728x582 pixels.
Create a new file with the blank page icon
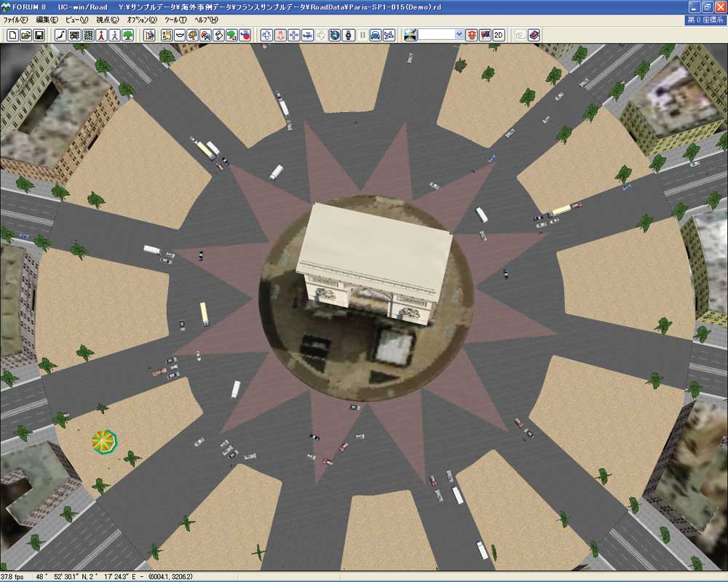click(12, 35)
